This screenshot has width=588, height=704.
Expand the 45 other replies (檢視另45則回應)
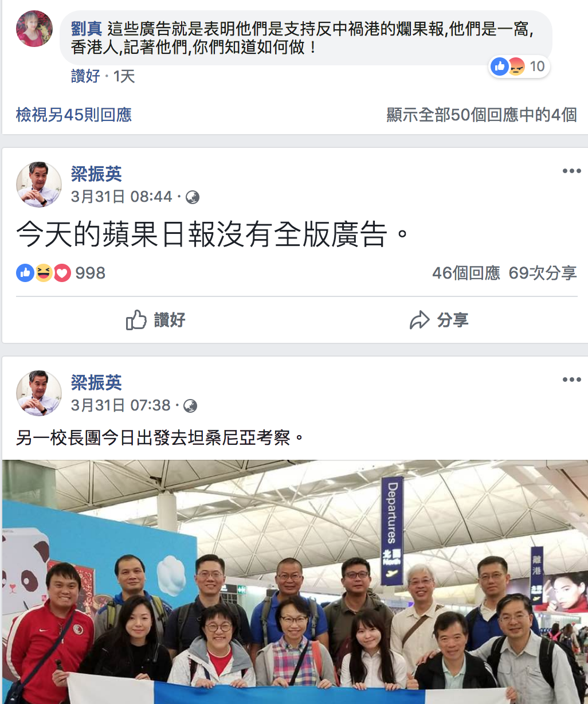pyautogui.click(x=74, y=115)
